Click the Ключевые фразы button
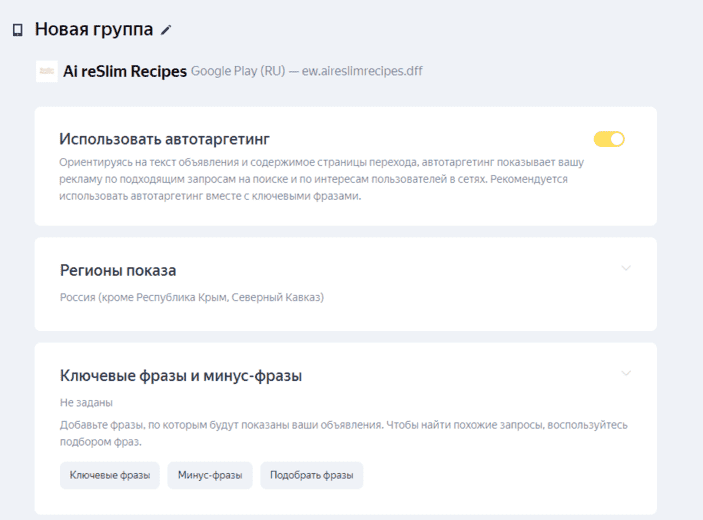This screenshot has width=703, height=520. pyautogui.click(x=110, y=475)
